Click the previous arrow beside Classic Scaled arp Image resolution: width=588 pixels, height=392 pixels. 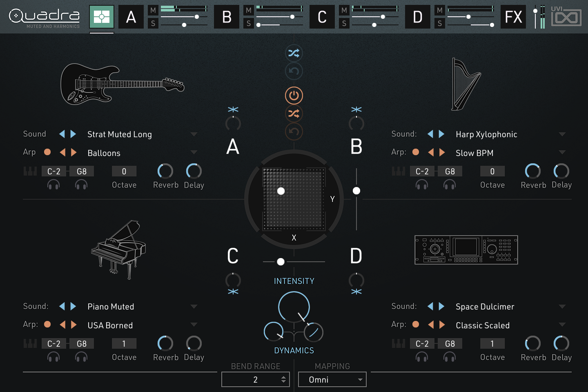(431, 325)
